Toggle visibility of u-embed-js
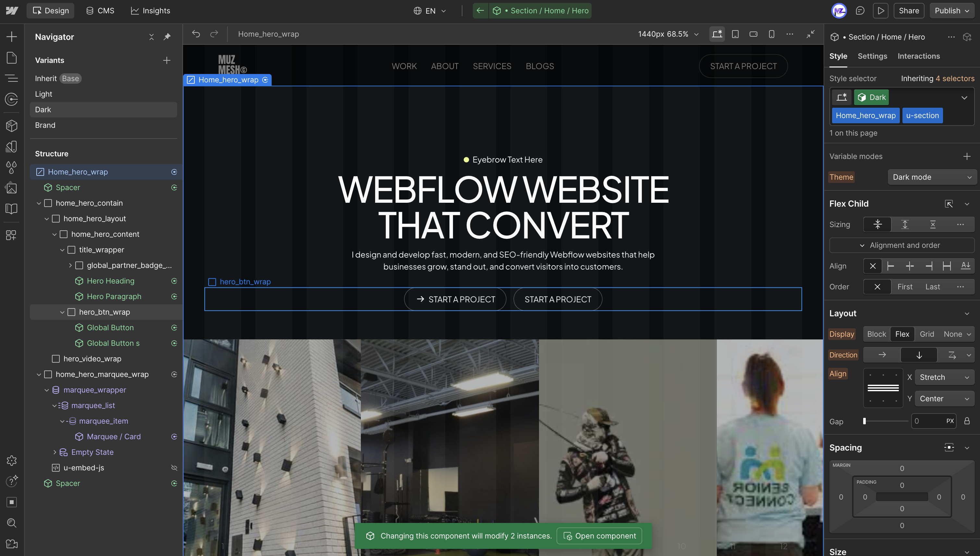Image resolution: width=980 pixels, height=556 pixels. click(174, 468)
